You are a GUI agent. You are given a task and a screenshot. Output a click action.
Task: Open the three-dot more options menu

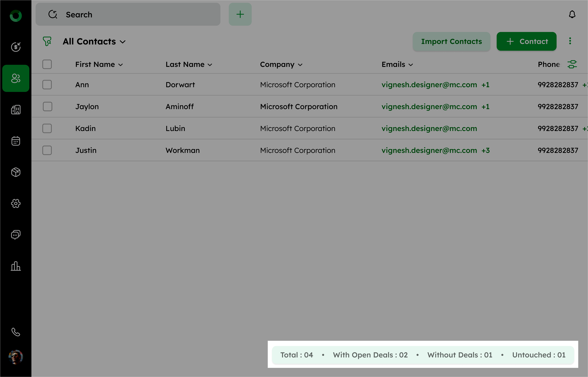click(x=570, y=41)
